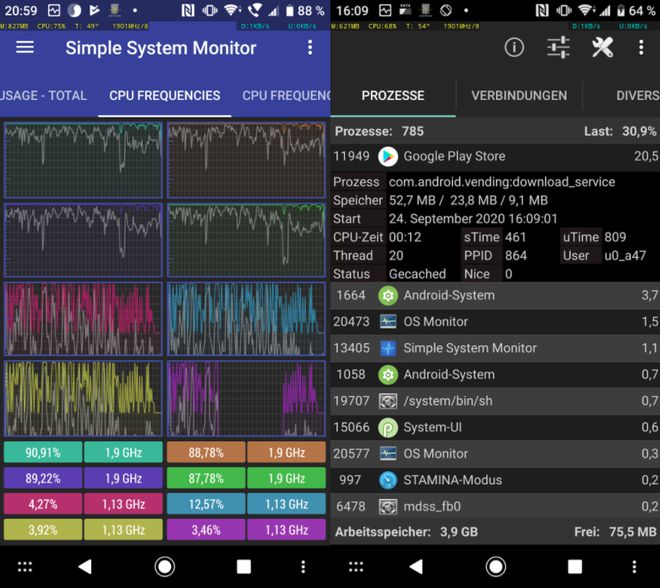Expand the mdss_fb0 6478 process row
660x588 pixels.
click(x=495, y=507)
